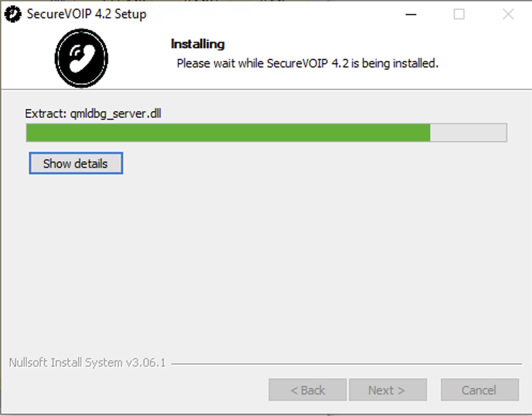Click the empty title bar space before minimize

(x=271, y=14)
